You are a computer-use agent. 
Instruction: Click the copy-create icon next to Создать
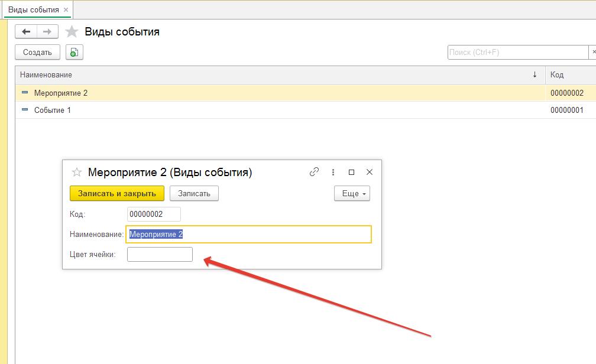(74, 53)
